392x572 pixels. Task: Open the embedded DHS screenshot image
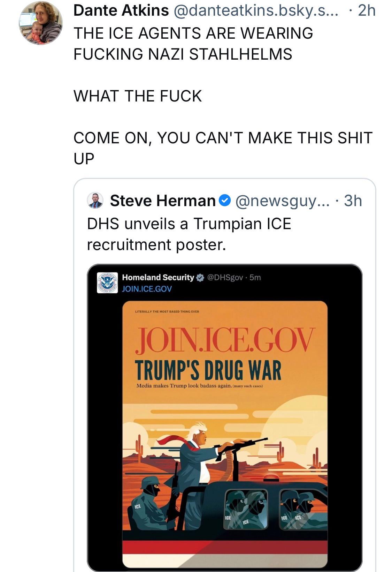224,417
